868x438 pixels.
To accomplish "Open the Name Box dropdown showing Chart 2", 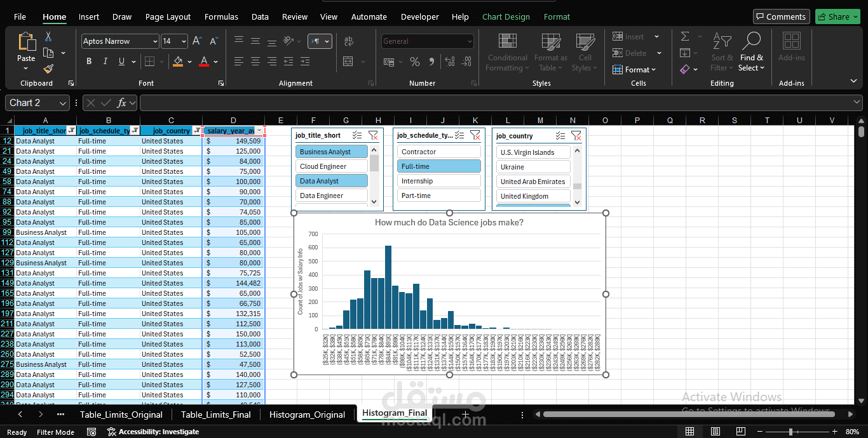I will [x=61, y=102].
